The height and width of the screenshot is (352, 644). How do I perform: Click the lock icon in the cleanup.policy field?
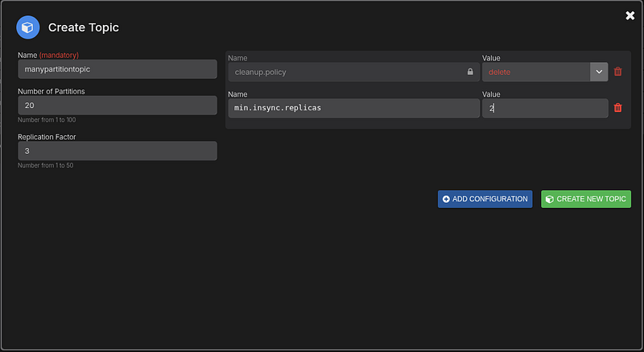[470, 72]
